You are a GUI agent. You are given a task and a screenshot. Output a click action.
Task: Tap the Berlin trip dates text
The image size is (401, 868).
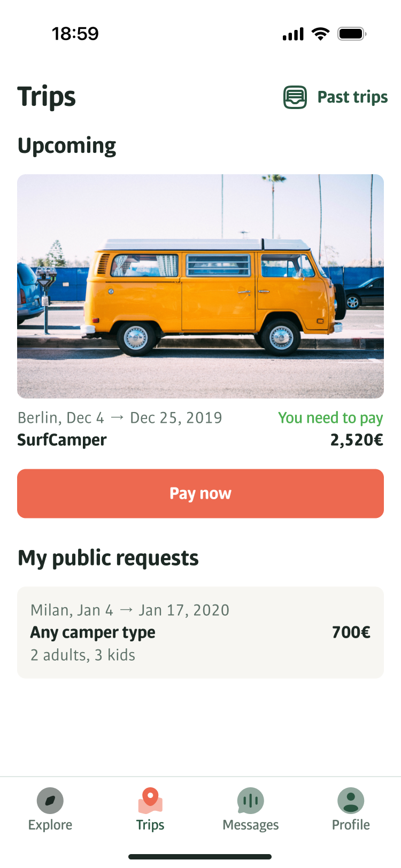tap(120, 418)
